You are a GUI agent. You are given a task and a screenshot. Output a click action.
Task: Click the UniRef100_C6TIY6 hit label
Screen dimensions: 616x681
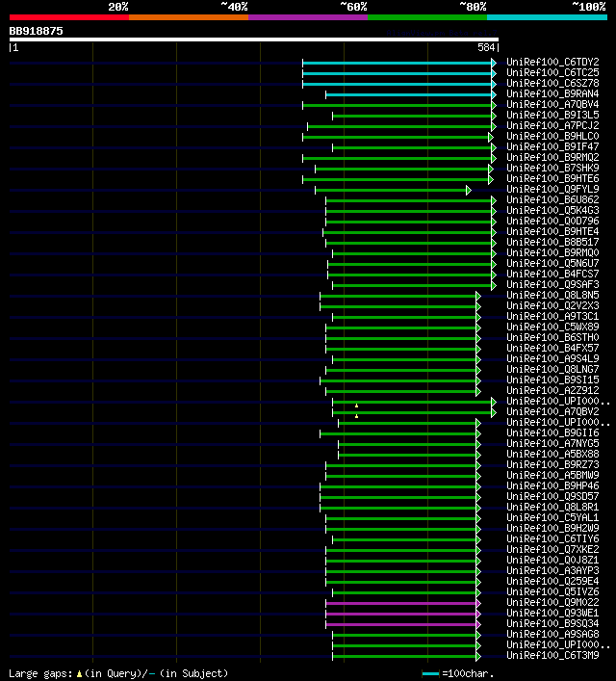point(552,539)
